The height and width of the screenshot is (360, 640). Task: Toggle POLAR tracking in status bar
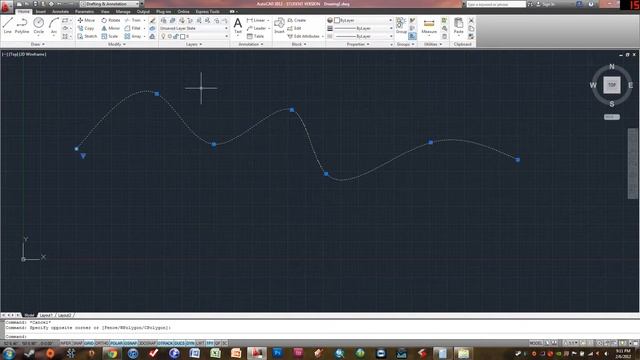[116, 343]
